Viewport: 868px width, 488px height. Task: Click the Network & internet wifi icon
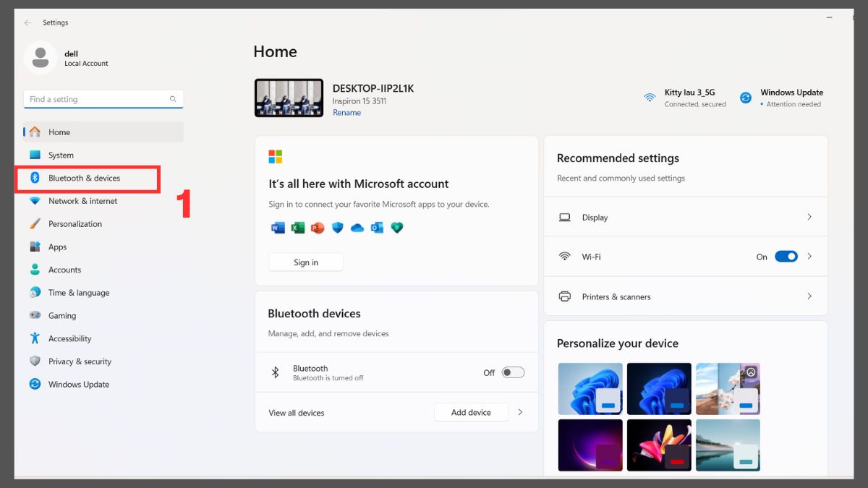coord(35,201)
